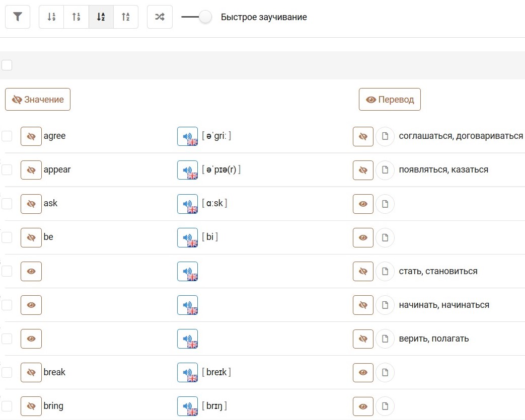
Task: Click the transcription '[ breɪk ]'
Action: pyautogui.click(x=216, y=372)
